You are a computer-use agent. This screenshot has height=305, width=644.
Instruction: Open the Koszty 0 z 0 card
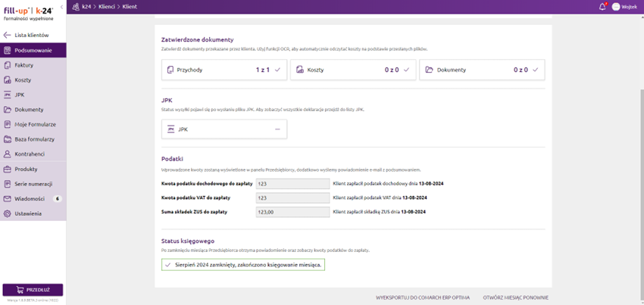tap(353, 70)
